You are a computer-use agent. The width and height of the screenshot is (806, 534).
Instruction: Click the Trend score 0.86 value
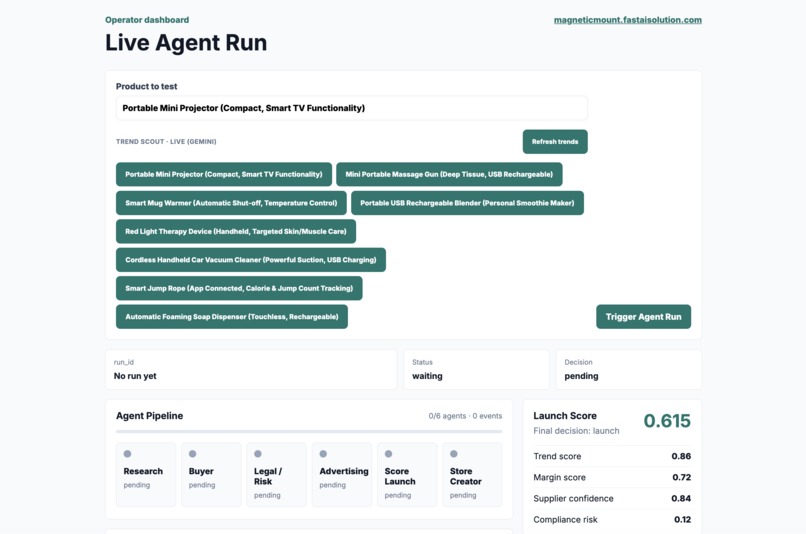pyautogui.click(x=681, y=456)
